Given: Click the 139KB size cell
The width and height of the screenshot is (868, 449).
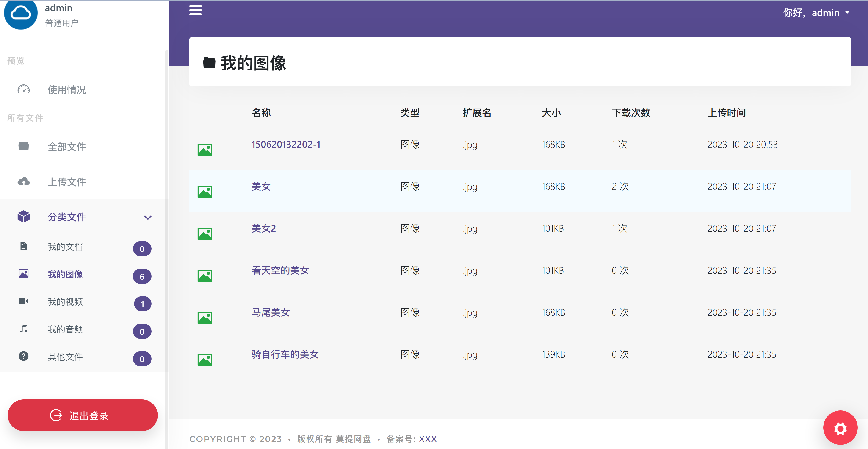Looking at the screenshot, I should click(554, 354).
